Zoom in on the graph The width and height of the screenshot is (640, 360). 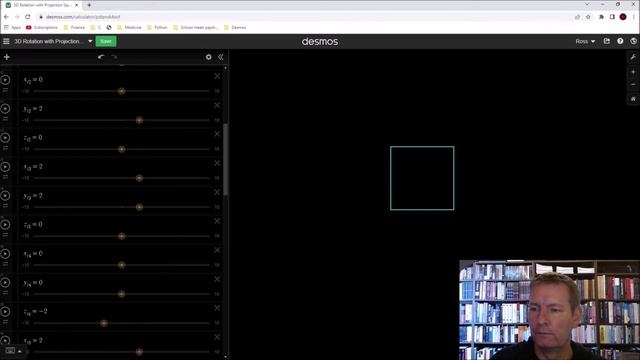633,72
